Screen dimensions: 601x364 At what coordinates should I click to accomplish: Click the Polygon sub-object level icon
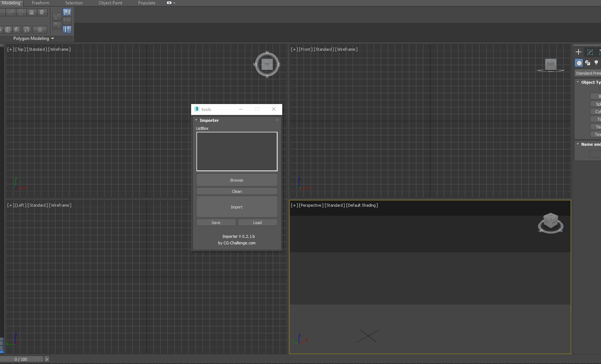[x=32, y=12]
